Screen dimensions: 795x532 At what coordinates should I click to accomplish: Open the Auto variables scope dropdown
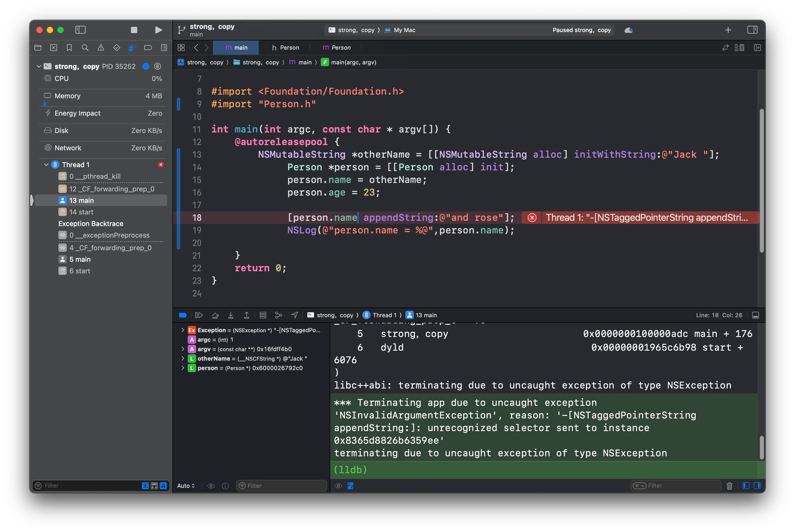click(x=186, y=486)
